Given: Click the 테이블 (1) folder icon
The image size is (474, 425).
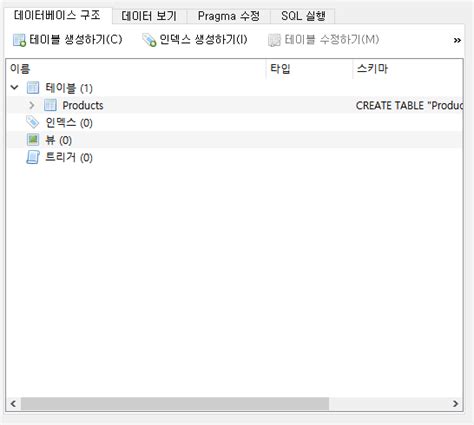Looking at the screenshot, I should coord(33,88).
